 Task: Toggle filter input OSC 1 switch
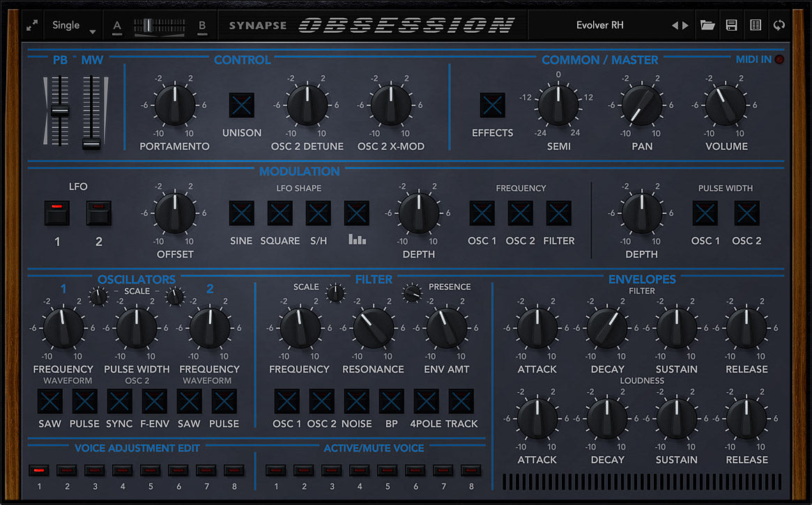287,401
